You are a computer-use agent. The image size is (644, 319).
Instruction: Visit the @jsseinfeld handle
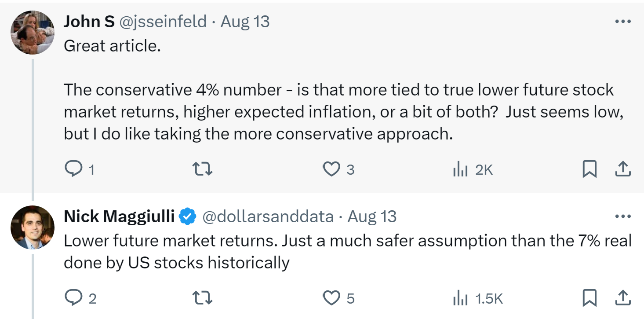click(x=163, y=22)
